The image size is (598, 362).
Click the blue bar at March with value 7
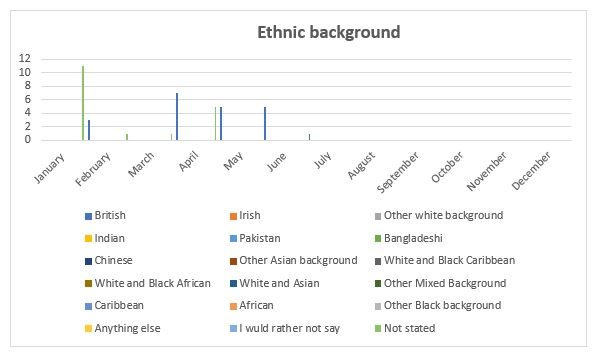pyautogui.click(x=177, y=117)
